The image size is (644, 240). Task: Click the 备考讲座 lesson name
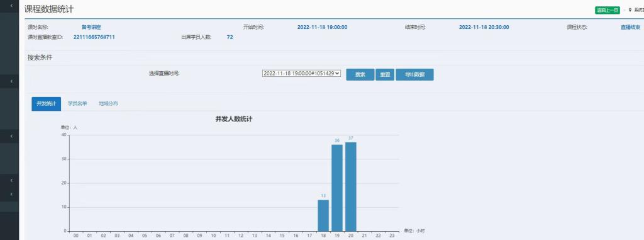(91, 27)
